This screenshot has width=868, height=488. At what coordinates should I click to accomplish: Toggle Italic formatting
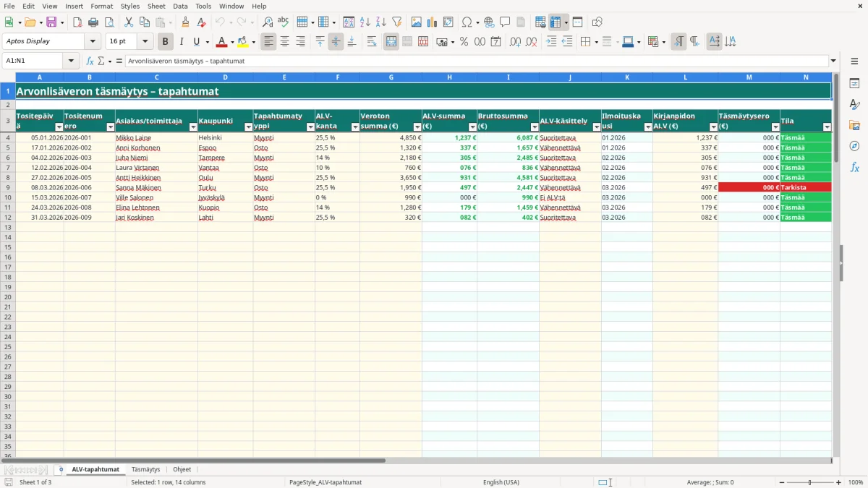point(181,42)
